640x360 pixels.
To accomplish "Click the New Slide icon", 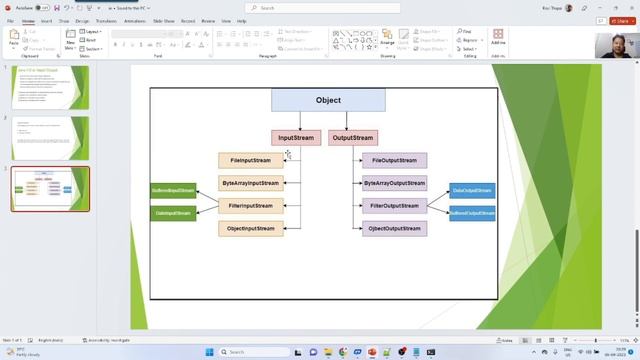I will pyautogui.click(x=70, y=34).
